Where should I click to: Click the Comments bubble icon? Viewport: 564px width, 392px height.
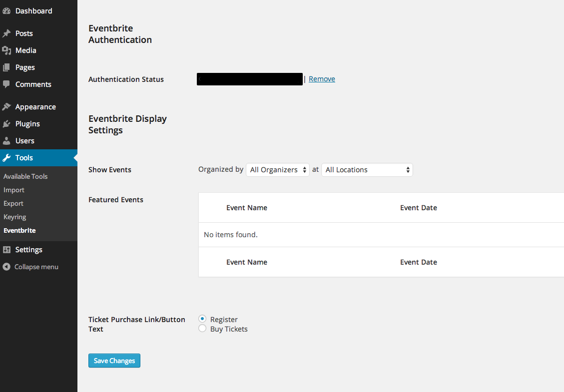click(6, 84)
